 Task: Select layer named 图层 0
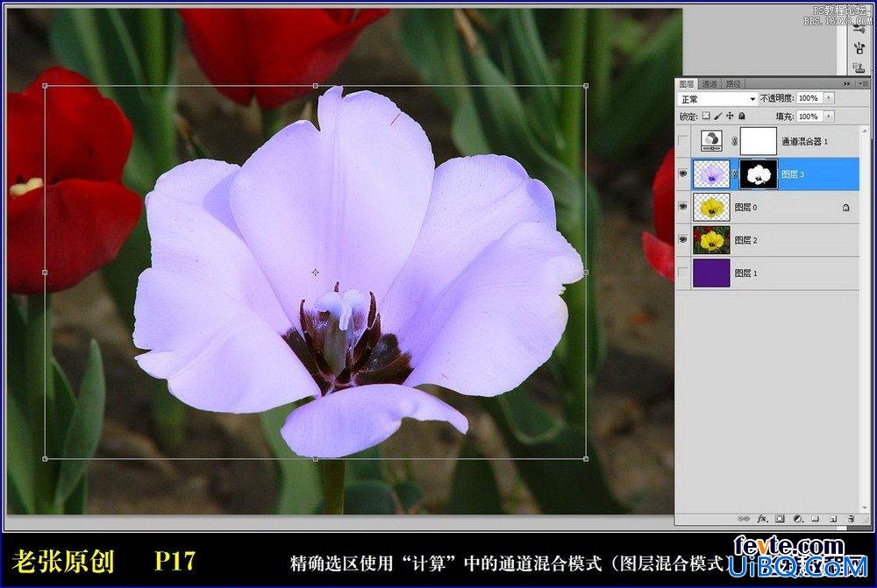[x=745, y=208]
